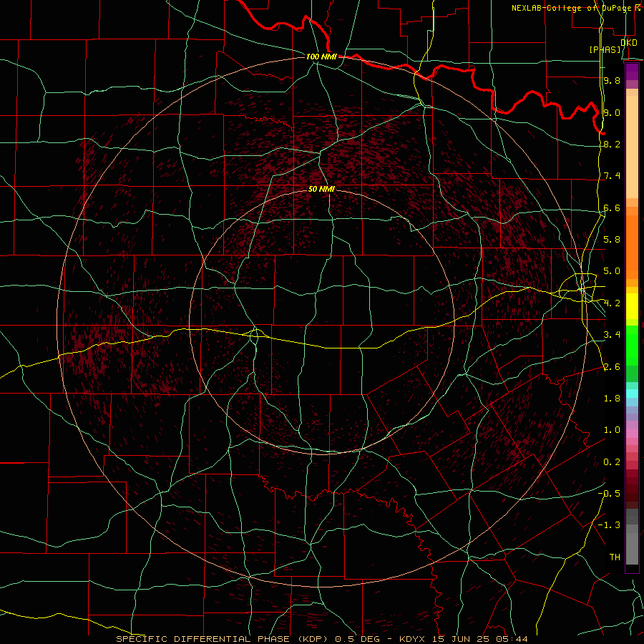
Task: Click the KDYX radar site identifier
Action: (414, 639)
